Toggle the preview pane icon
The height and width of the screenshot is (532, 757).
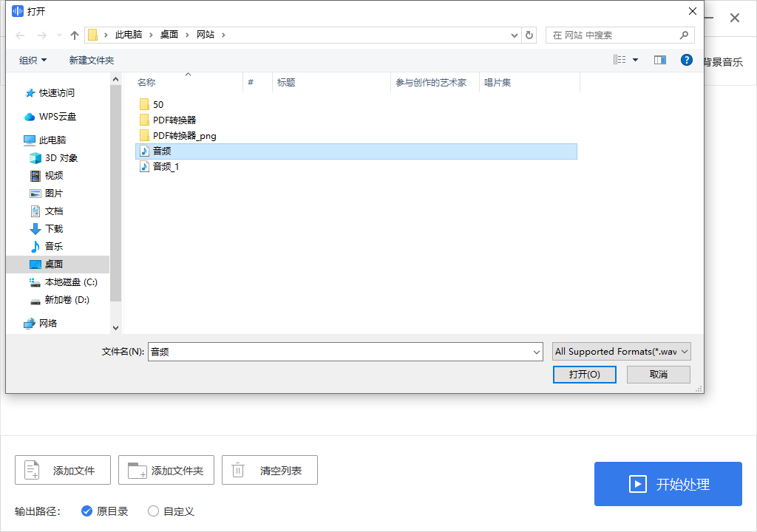point(660,60)
